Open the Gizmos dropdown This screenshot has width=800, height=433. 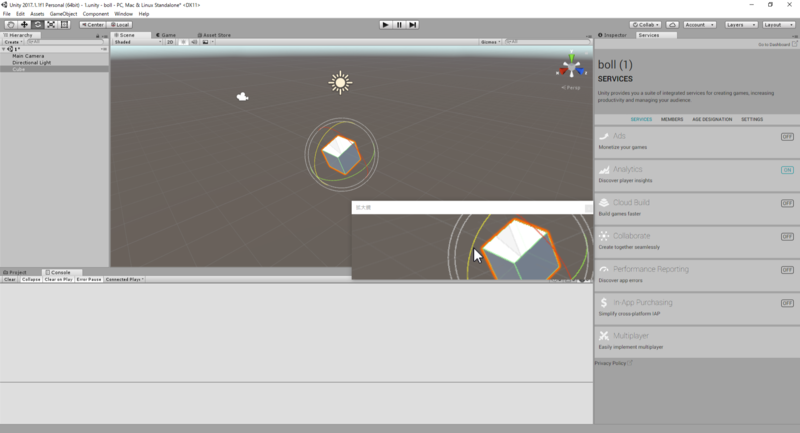[490, 42]
